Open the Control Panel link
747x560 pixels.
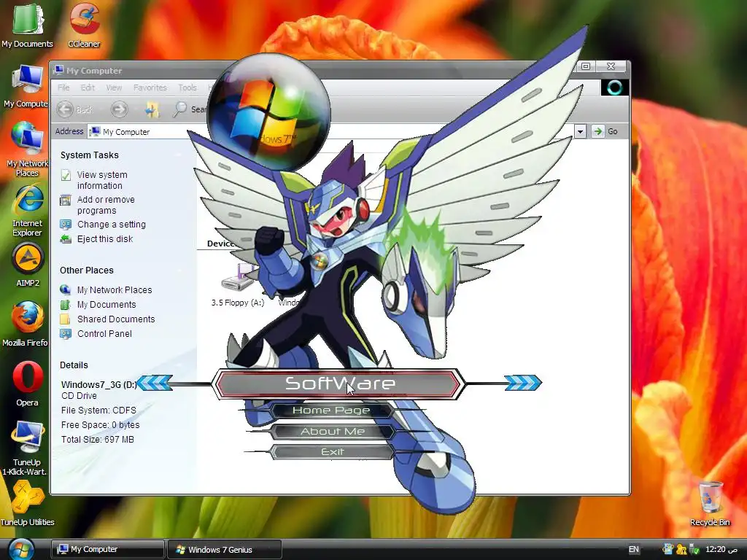(104, 334)
